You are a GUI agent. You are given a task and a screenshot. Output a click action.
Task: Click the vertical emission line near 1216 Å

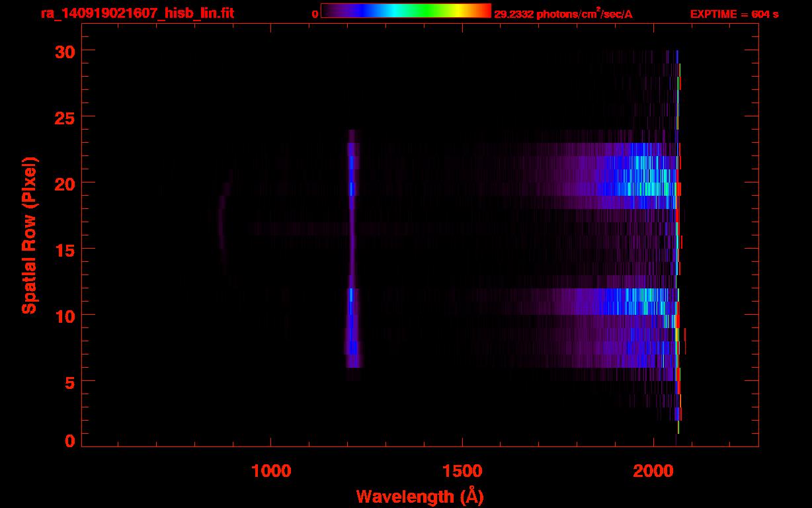[x=352, y=255]
